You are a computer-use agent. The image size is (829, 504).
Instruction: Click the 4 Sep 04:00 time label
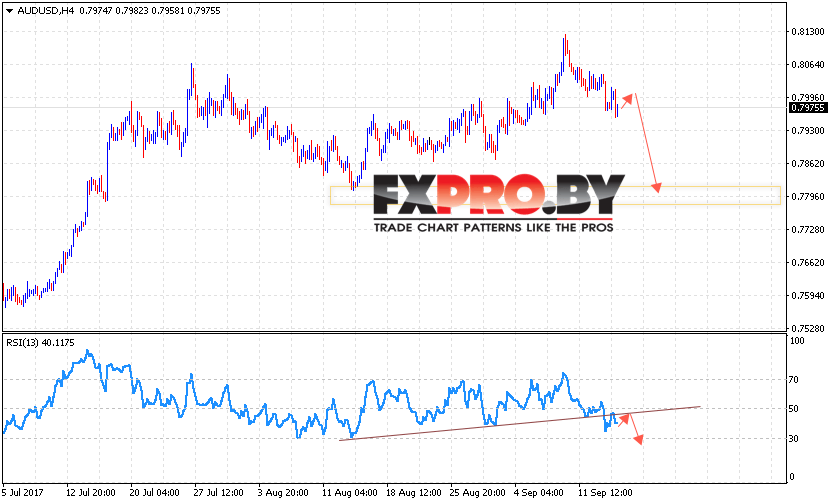[539, 492]
